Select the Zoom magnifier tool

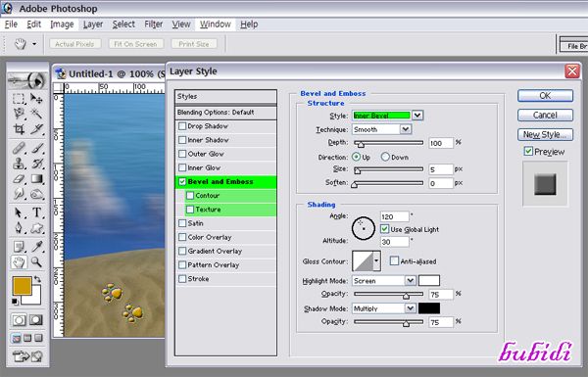(x=37, y=262)
